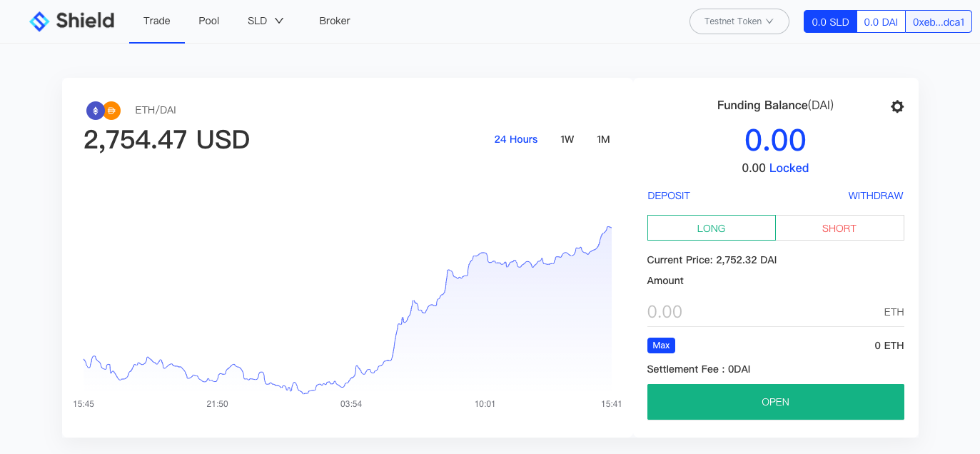Click the wallet address 0xeb...dca1
980x454 pixels.
[939, 22]
